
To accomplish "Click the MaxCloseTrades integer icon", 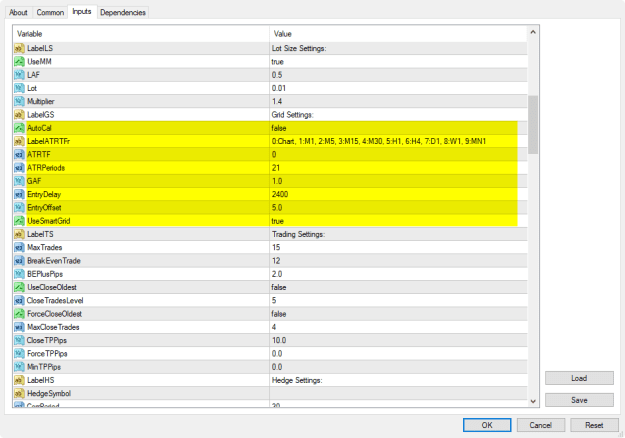I will [x=19, y=327].
